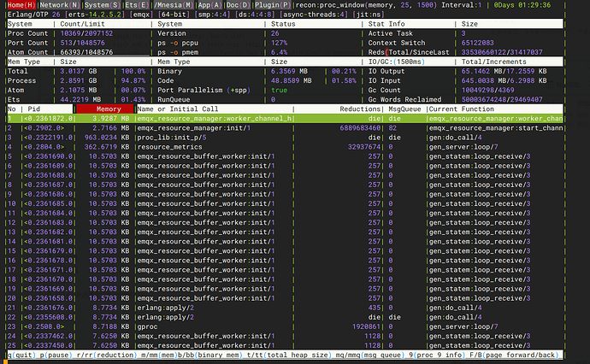Screen dimensions: 590x364
Task: Click the b/bb(binary mem) shortcut hint
Action: (x=210, y=355)
